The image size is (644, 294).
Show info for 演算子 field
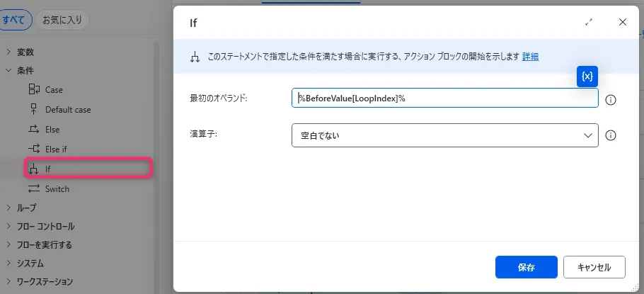click(611, 135)
